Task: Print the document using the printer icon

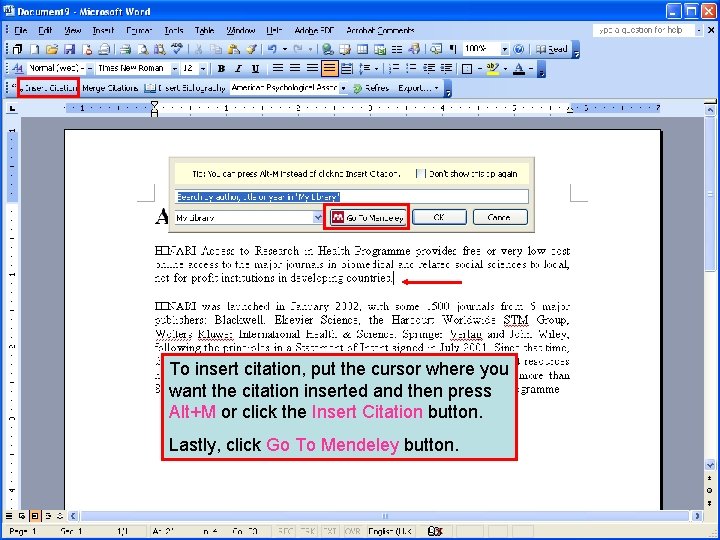Action: pyautogui.click(x=125, y=49)
